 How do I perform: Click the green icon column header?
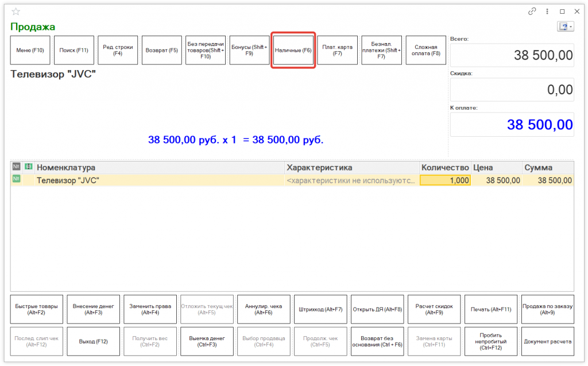[x=28, y=167]
